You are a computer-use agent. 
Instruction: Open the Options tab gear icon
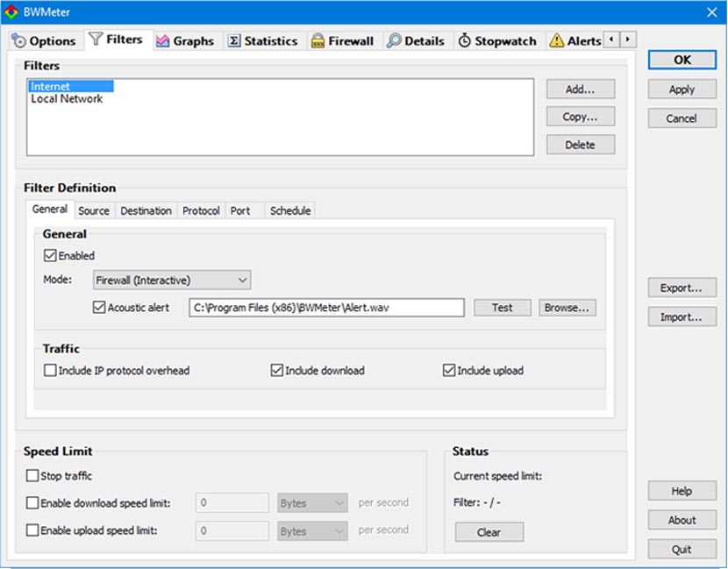pyautogui.click(x=20, y=40)
